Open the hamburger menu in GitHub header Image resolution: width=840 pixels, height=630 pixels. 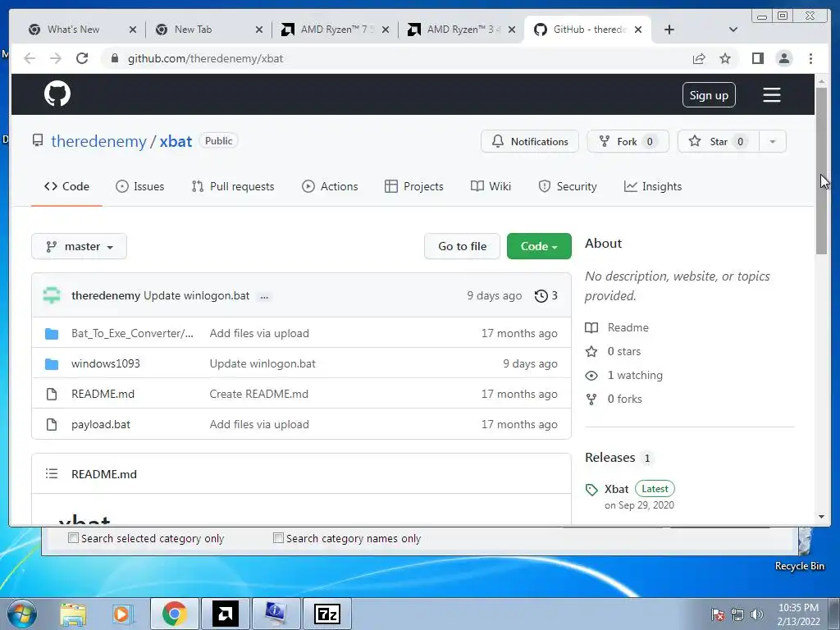pyautogui.click(x=771, y=95)
